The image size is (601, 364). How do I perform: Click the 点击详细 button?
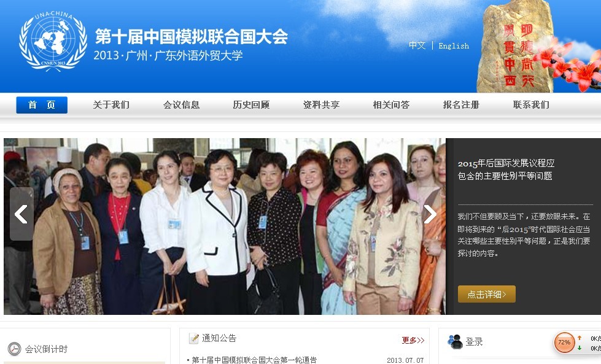[486, 294]
